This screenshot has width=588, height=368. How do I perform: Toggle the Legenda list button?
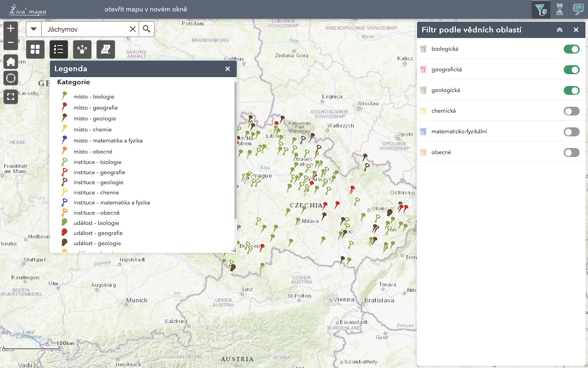click(x=59, y=49)
